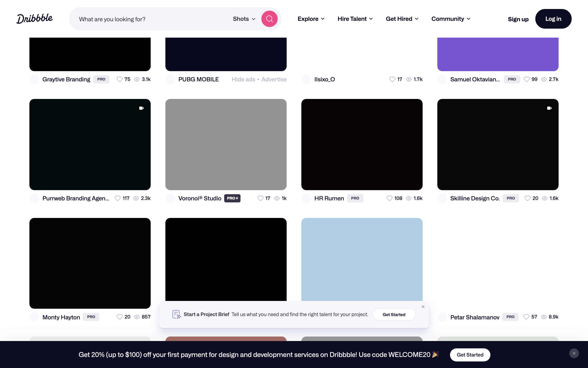
Task: Open the Voronoi Studio gray shot thumbnail
Action: (226, 144)
